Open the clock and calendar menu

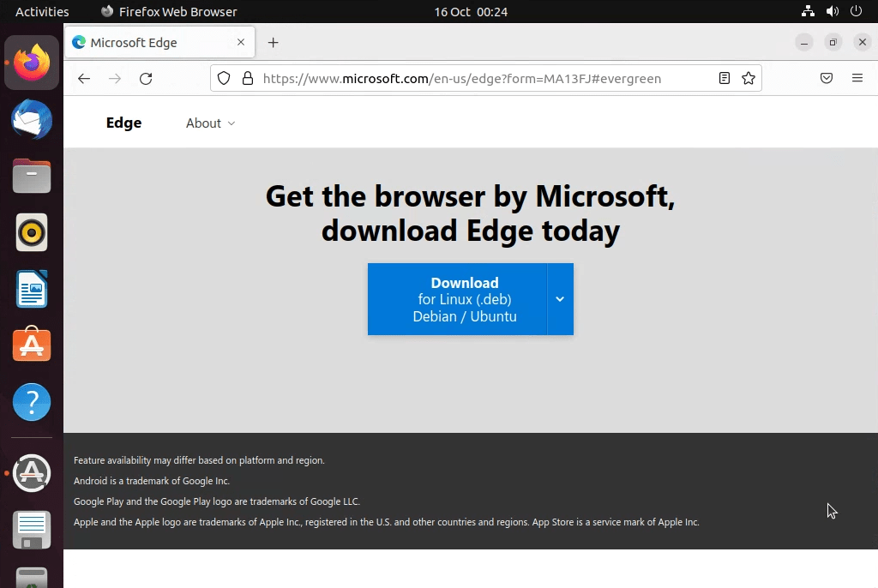coord(471,12)
